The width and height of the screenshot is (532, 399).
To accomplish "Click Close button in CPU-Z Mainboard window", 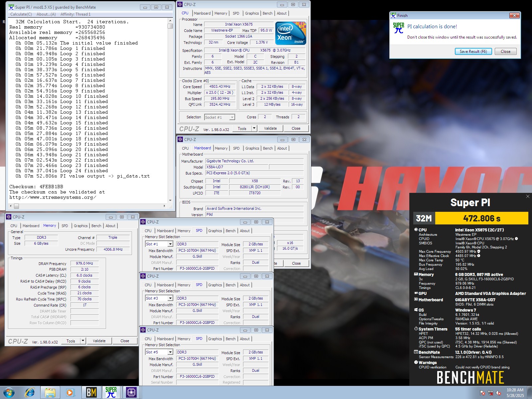I will [x=296, y=263].
